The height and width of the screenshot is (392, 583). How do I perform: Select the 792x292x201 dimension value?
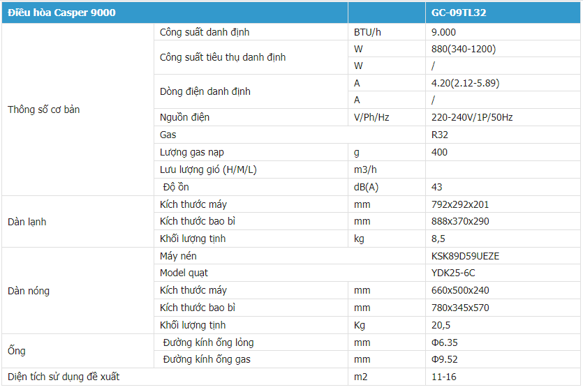(x=460, y=205)
